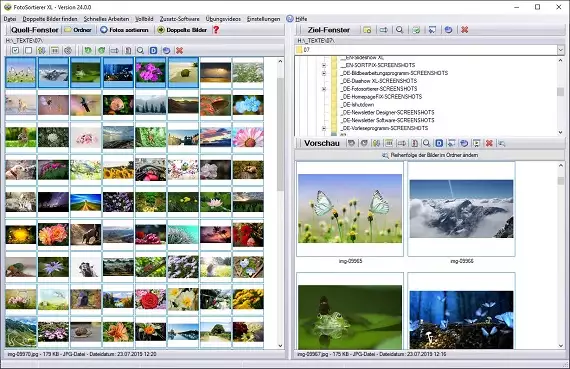Start the slideshow icon in the Vorschau toolbar
570x369 pixels.
coord(477,143)
